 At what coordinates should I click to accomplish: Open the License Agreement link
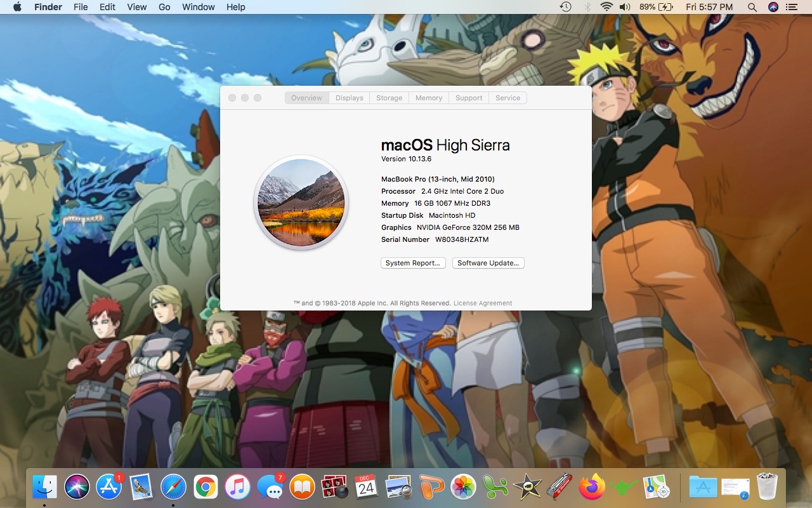tap(483, 304)
